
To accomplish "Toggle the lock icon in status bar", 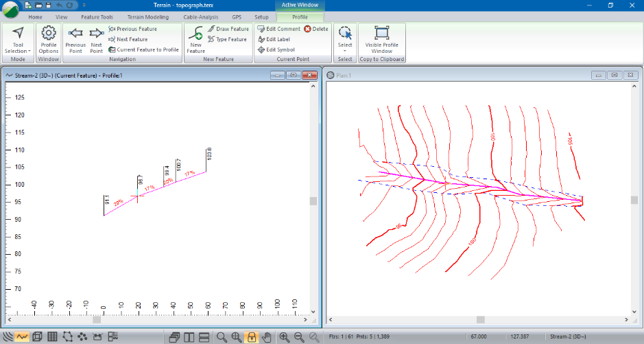I will tap(252, 336).
